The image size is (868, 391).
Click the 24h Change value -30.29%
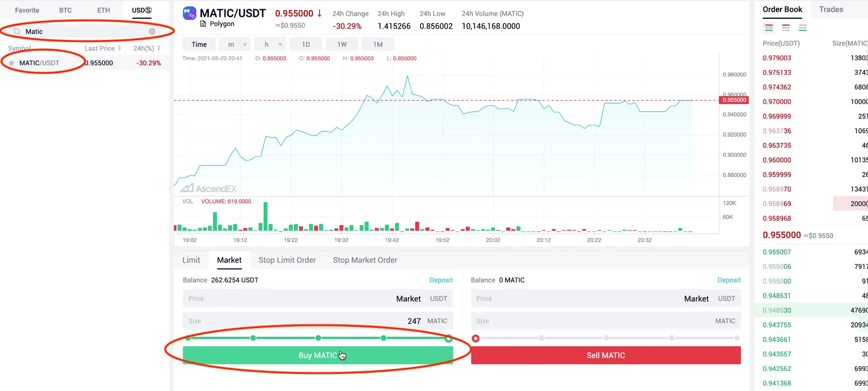click(347, 26)
